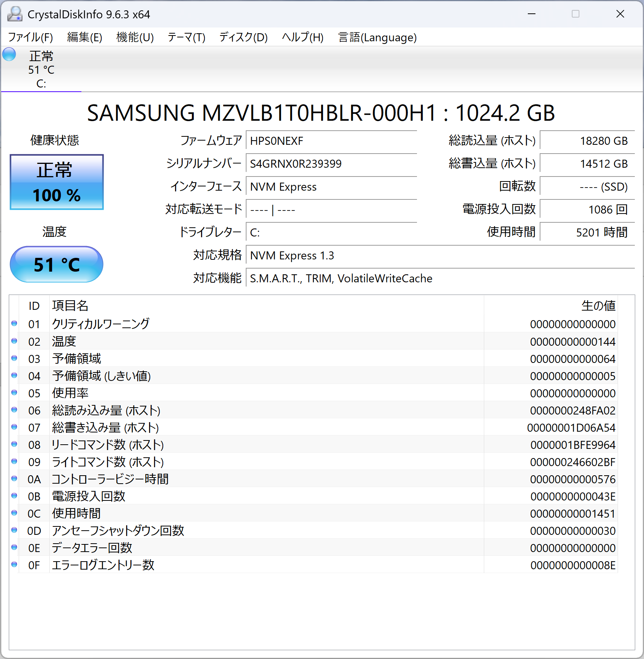Viewport: 644px width, 659px height.
Task: Click the 51 °C temperature button
Action: [57, 264]
